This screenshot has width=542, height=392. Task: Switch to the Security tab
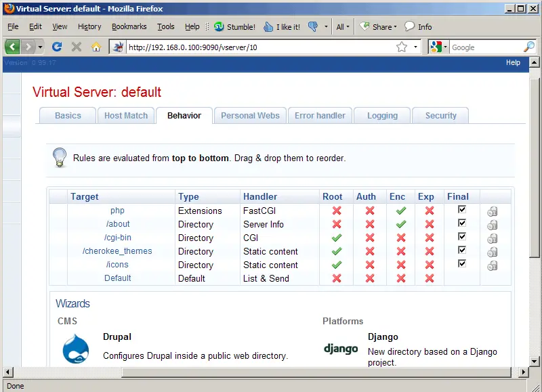click(441, 115)
